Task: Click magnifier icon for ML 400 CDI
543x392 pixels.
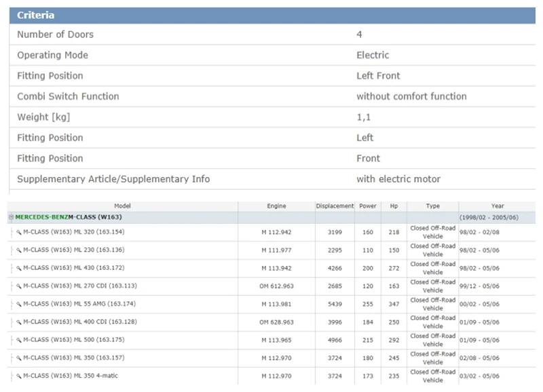Action: tap(19, 322)
